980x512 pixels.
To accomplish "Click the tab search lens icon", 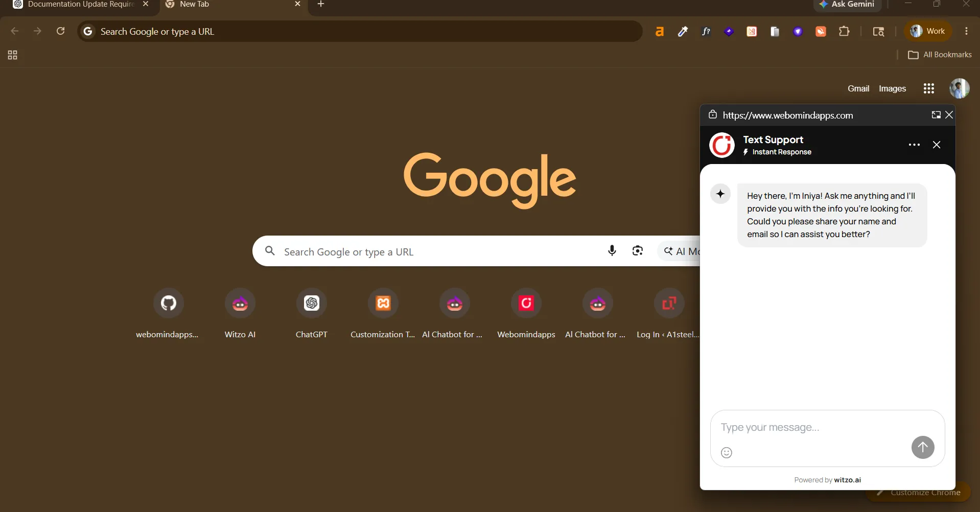I will [x=878, y=32].
